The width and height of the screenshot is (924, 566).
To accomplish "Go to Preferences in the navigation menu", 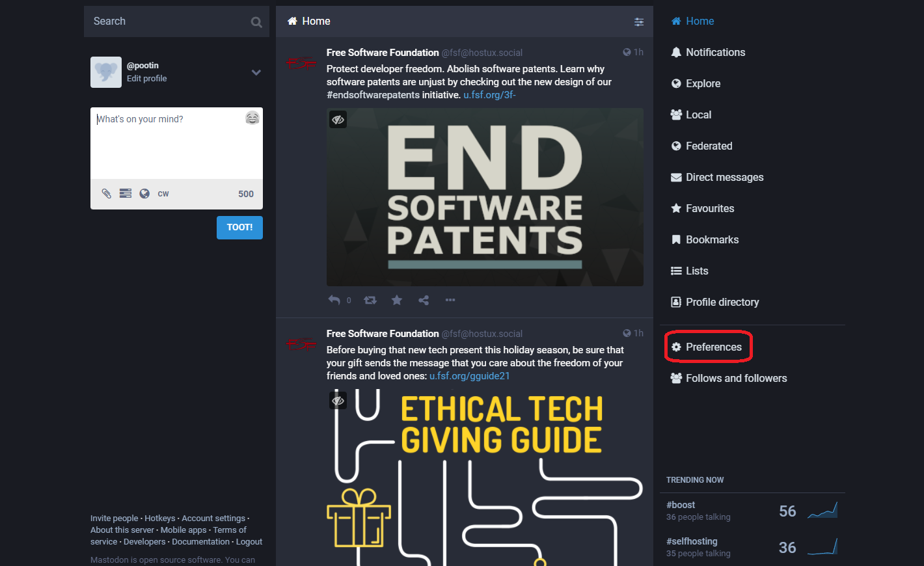I will click(713, 347).
